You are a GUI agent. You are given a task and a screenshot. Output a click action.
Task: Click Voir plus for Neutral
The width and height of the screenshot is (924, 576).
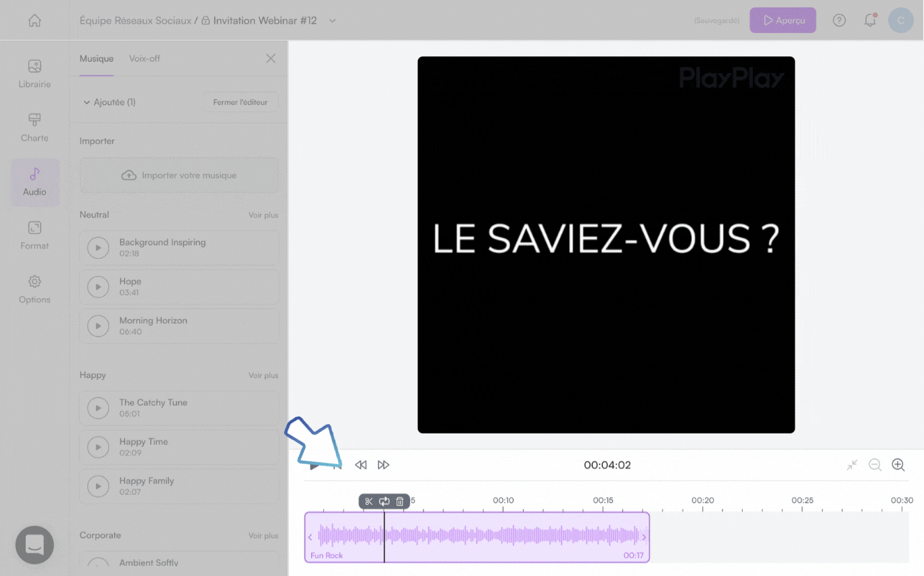click(263, 215)
